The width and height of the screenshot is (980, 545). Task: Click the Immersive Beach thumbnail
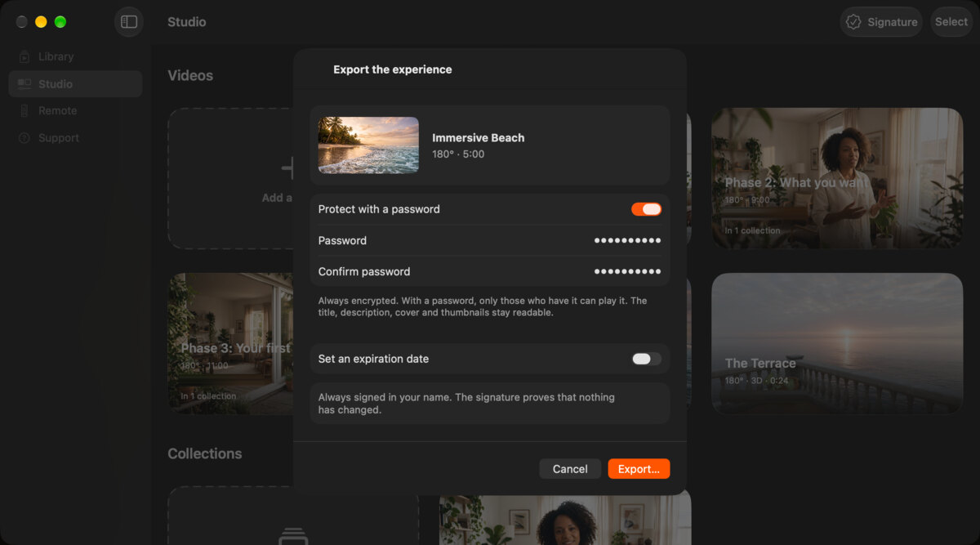point(368,145)
